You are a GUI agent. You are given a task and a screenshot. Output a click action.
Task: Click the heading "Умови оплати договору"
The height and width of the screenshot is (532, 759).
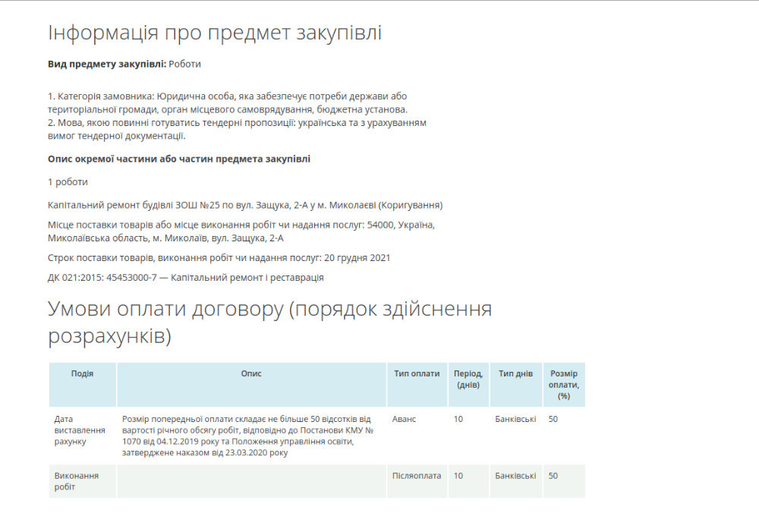(269, 323)
